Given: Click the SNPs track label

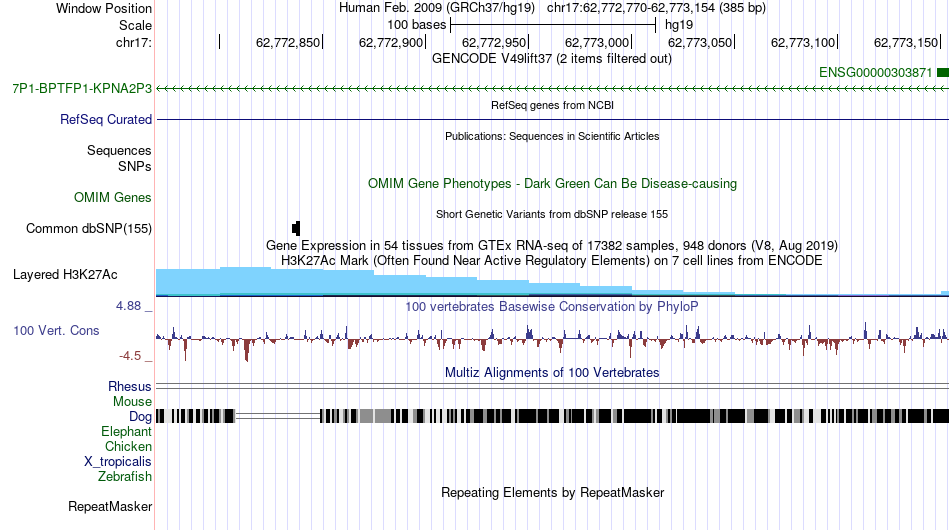Looking at the screenshot, I should coord(135,166).
